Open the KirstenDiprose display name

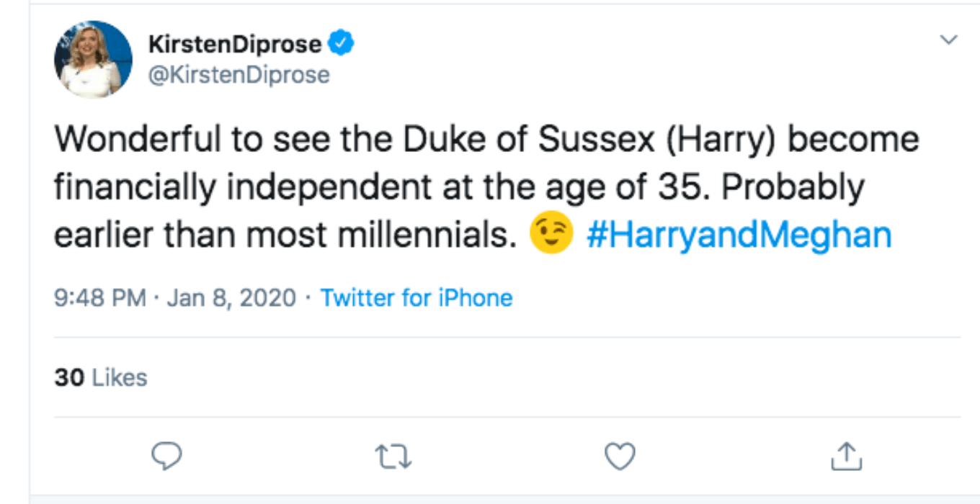[235, 44]
